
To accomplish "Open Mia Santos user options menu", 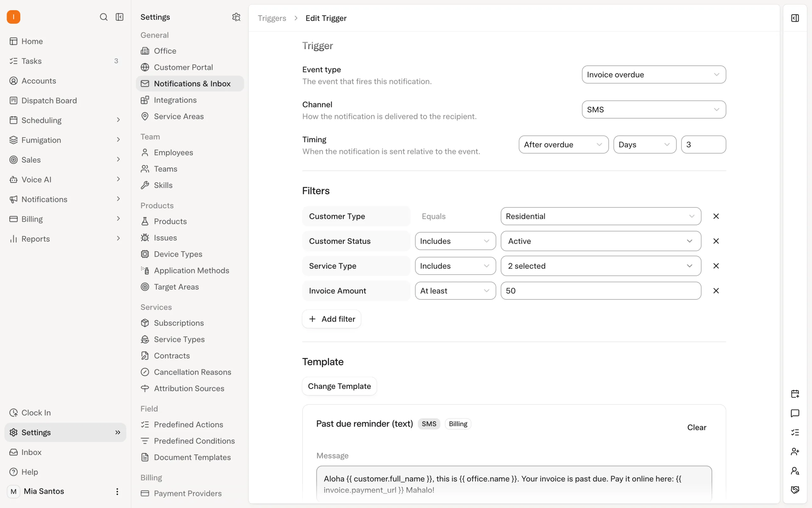I will pos(117,491).
